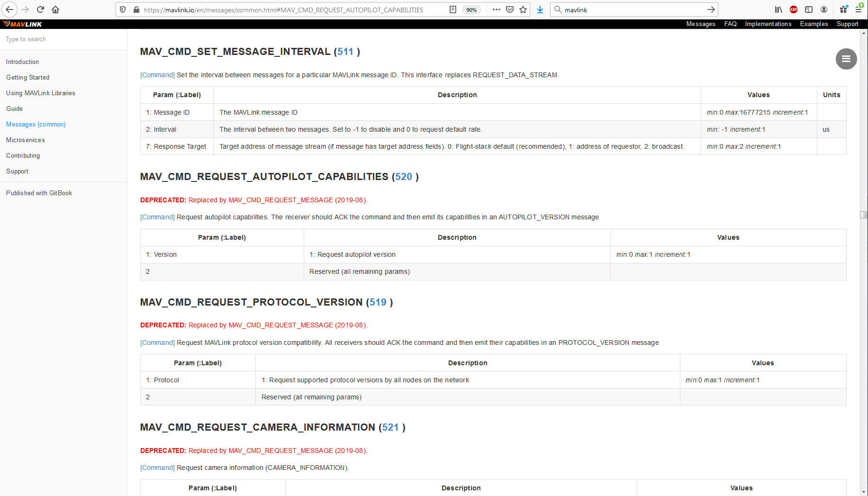
Task: Open the Firefox Library icon
Action: coord(778,9)
